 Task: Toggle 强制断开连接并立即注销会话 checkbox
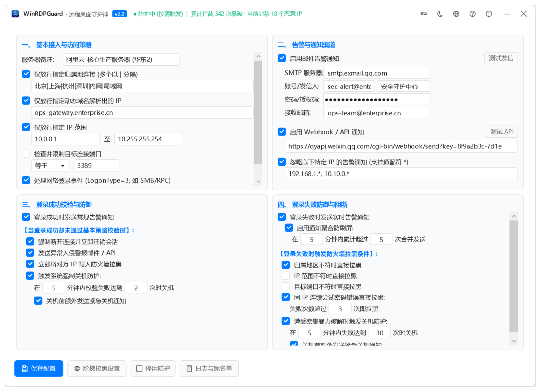(30, 241)
